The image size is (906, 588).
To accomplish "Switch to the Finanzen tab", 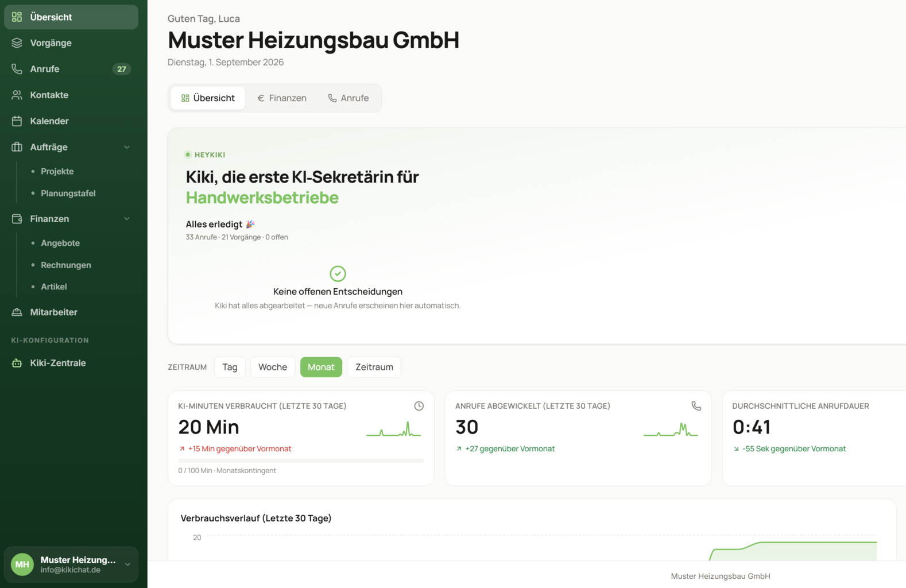I will point(282,98).
